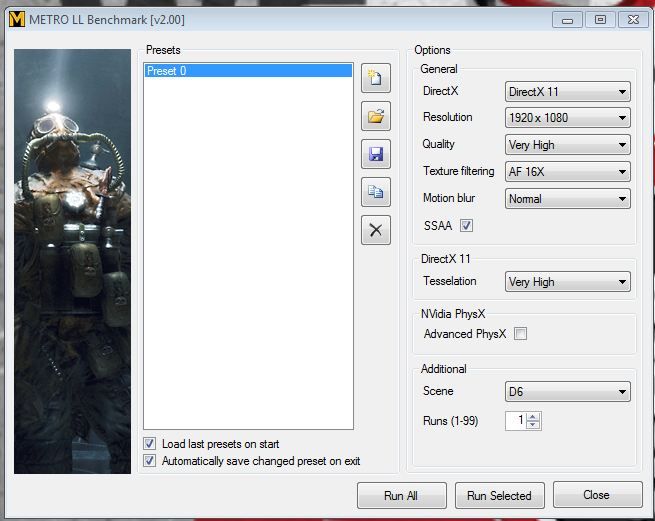Viewport: 655px width, 521px height.
Task: Click the open preset folder icon
Action: pos(375,116)
